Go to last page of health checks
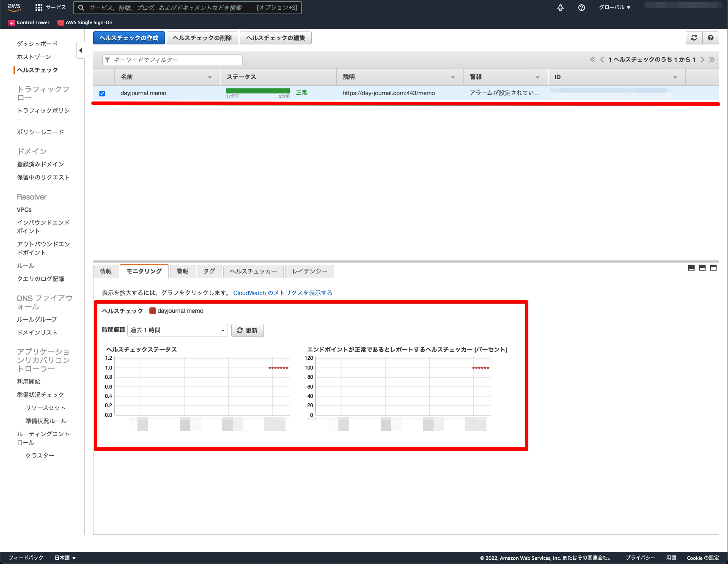 [712, 60]
